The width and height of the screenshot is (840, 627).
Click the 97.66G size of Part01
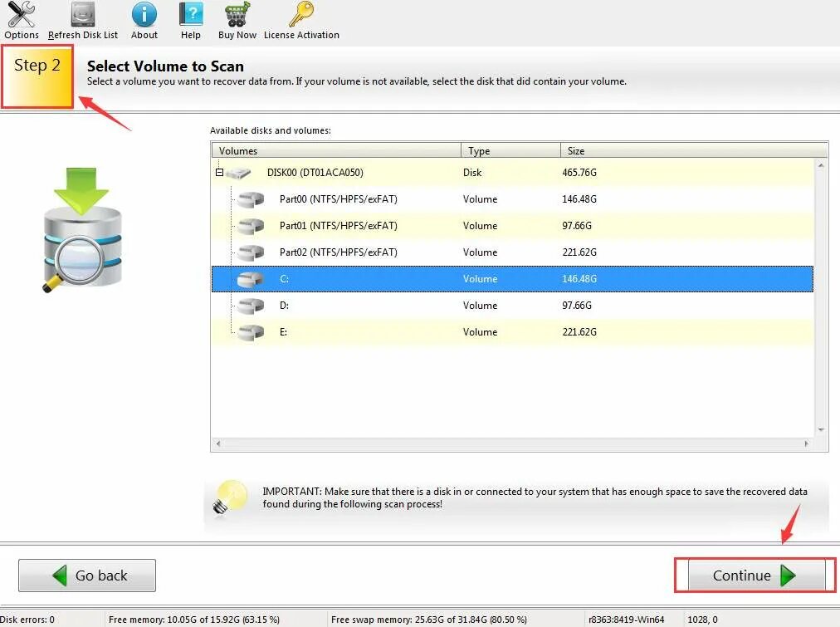[x=577, y=226]
